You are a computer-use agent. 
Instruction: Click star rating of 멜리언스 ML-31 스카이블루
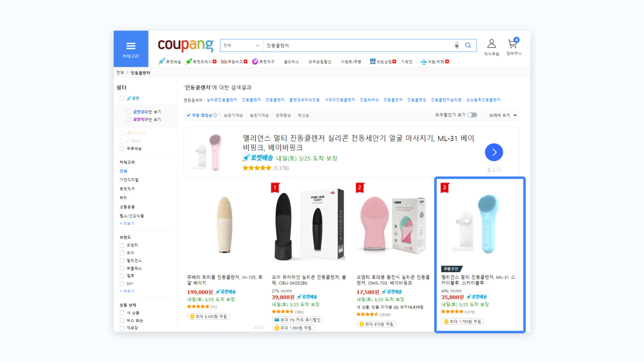[452, 312]
